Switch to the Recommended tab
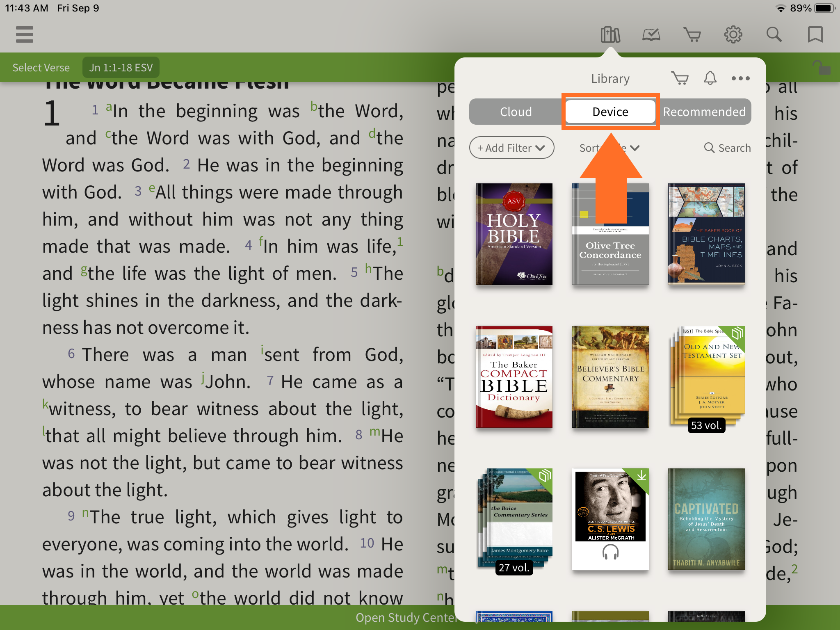Screen dimensions: 840x630 click(x=704, y=112)
